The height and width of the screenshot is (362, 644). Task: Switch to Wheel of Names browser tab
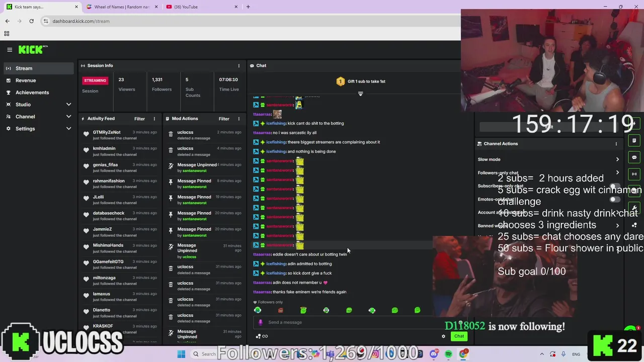pyautogui.click(x=121, y=7)
